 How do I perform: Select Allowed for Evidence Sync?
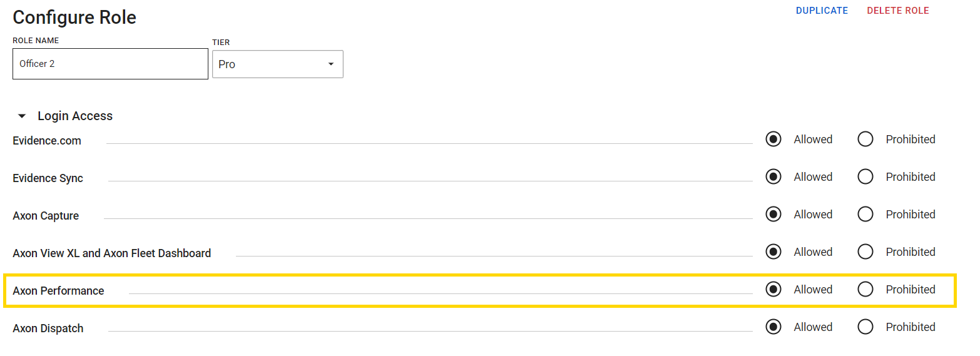tap(773, 177)
